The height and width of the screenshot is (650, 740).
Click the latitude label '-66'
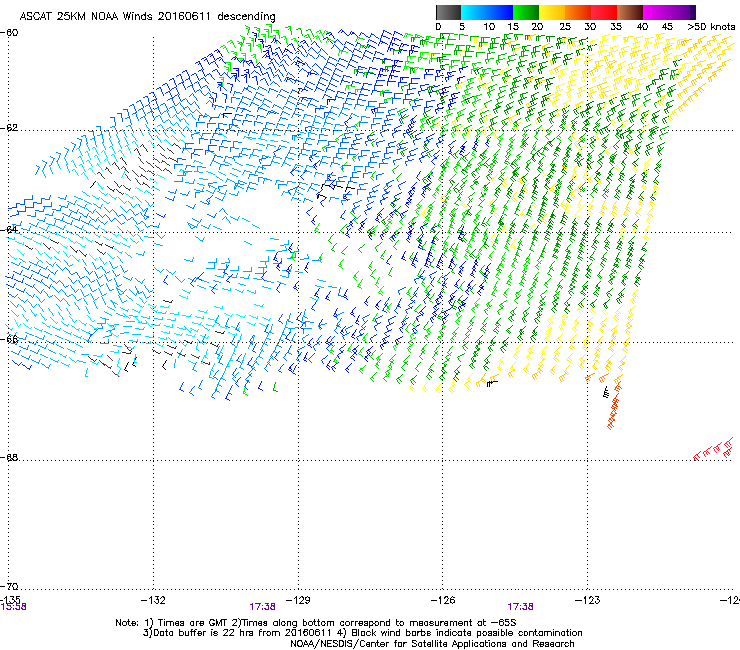tap(10, 340)
